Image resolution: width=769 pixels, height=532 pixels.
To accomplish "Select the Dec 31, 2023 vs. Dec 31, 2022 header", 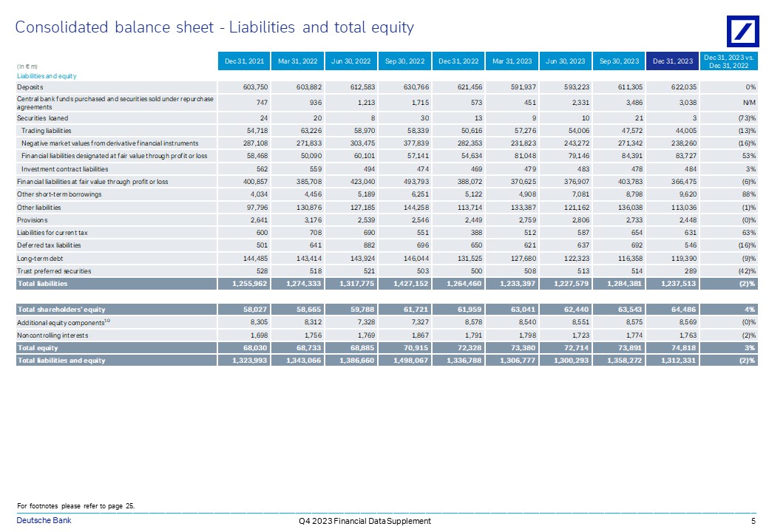I will pyautogui.click(x=729, y=61).
